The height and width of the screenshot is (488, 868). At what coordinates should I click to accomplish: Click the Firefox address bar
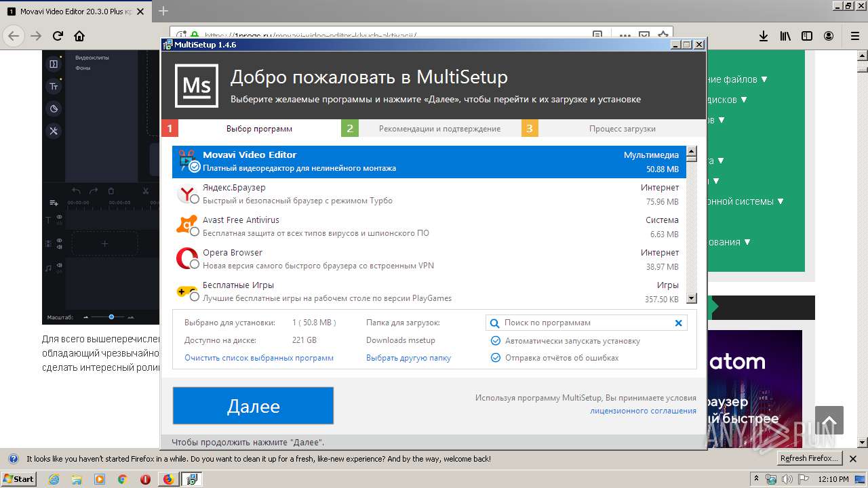pyautogui.click(x=420, y=36)
